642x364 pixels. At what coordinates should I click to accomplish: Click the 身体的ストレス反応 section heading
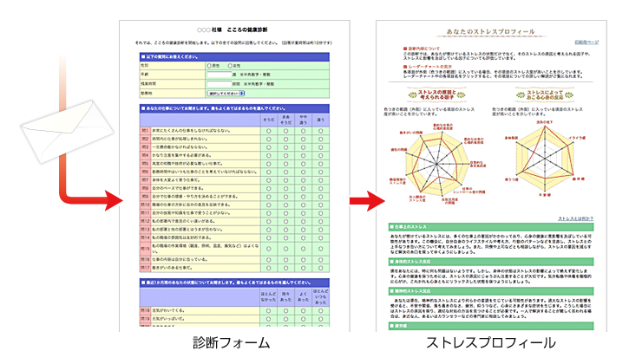[x=491, y=262]
